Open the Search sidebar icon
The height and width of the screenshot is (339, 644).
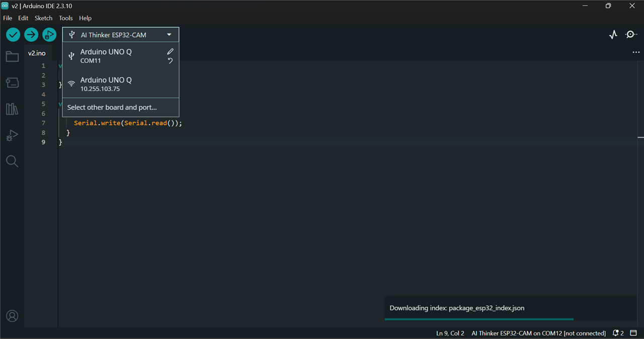tap(12, 161)
